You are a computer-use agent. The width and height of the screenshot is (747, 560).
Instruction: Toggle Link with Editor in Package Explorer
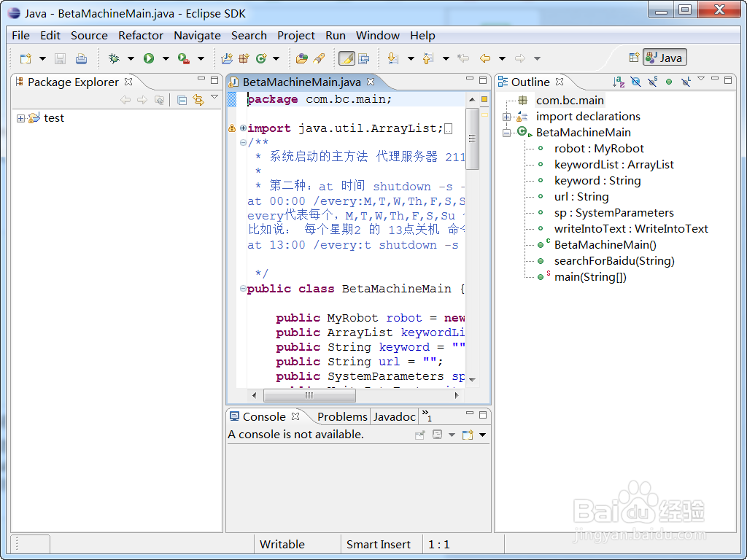198,100
